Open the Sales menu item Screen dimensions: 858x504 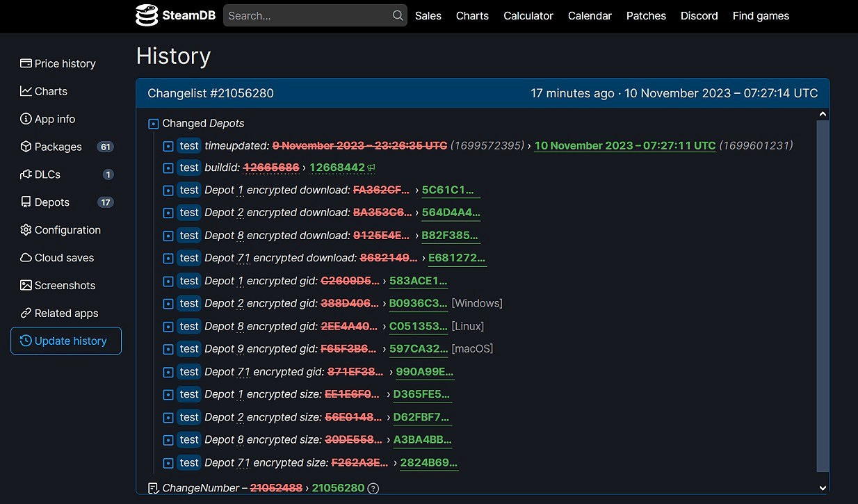pos(428,15)
